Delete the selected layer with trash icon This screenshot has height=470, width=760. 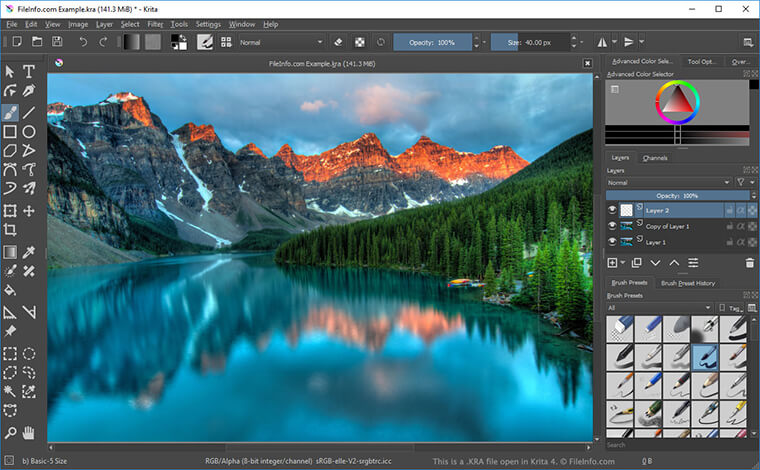tap(750, 263)
